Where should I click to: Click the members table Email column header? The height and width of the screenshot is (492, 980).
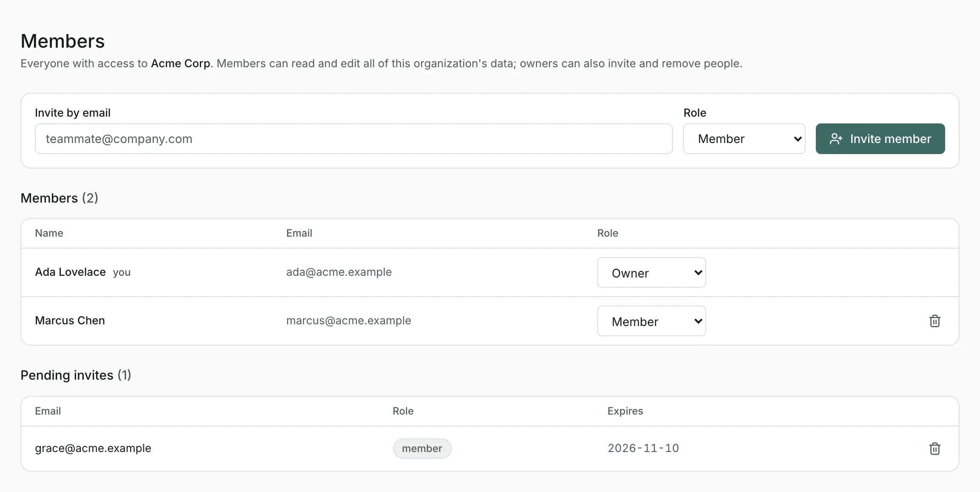click(299, 233)
